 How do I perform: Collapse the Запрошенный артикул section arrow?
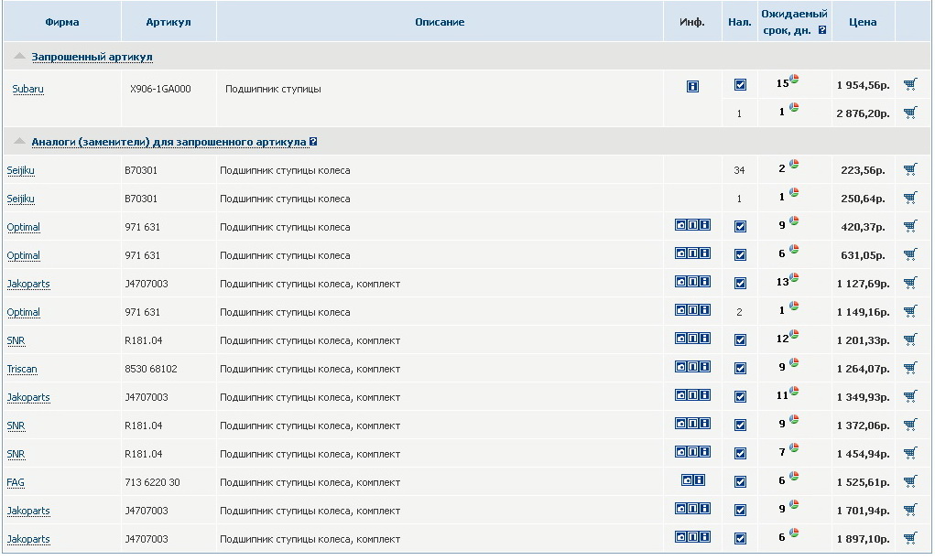tap(19, 57)
